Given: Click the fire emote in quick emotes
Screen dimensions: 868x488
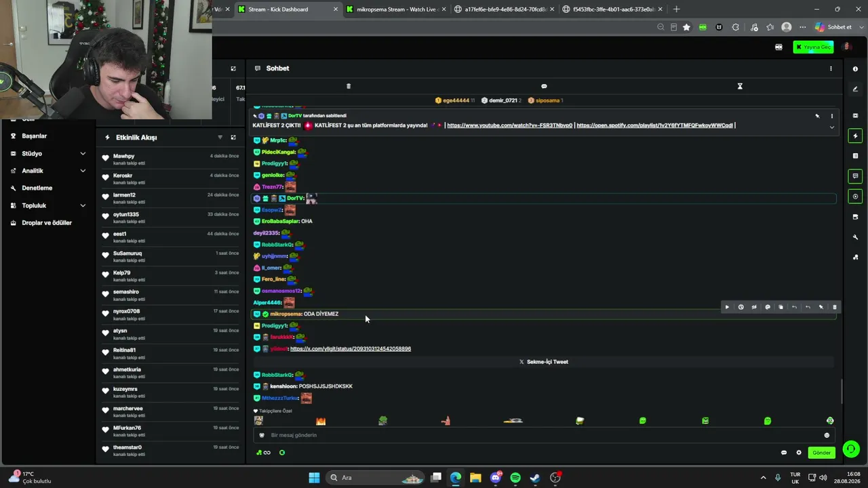Looking at the screenshot, I should (321, 421).
